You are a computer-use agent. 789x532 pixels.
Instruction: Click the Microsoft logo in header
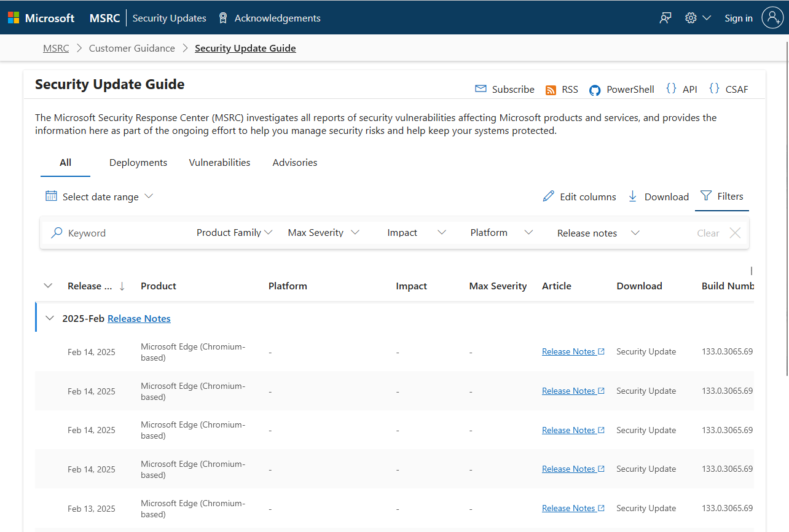41,18
